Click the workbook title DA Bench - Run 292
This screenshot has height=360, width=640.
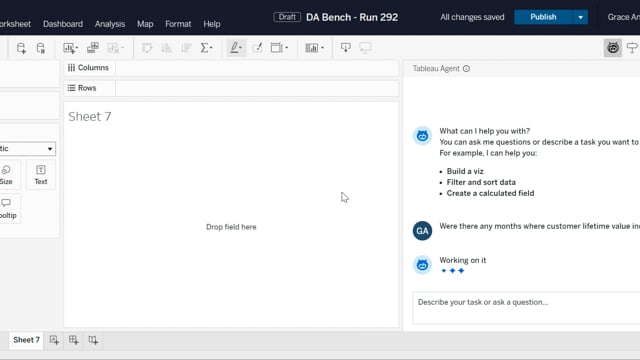pos(352,17)
